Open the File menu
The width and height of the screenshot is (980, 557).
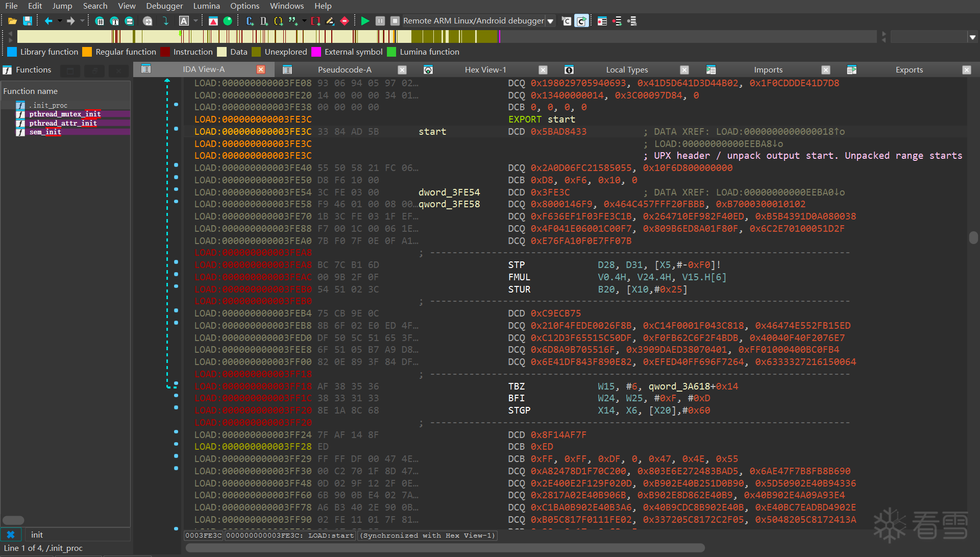coord(11,6)
